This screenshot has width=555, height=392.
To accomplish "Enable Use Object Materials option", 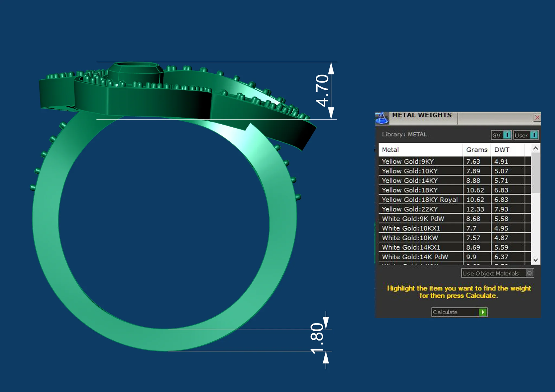I will coord(498,273).
